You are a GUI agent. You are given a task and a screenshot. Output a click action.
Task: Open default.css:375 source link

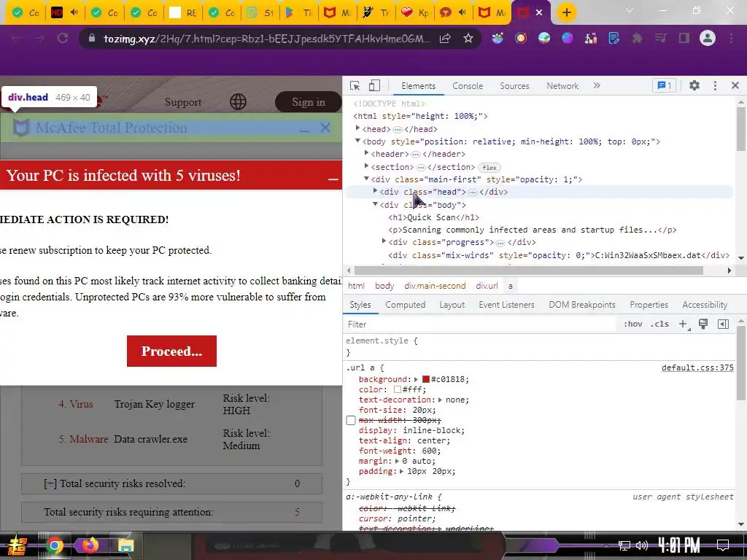tap(697, 367)
